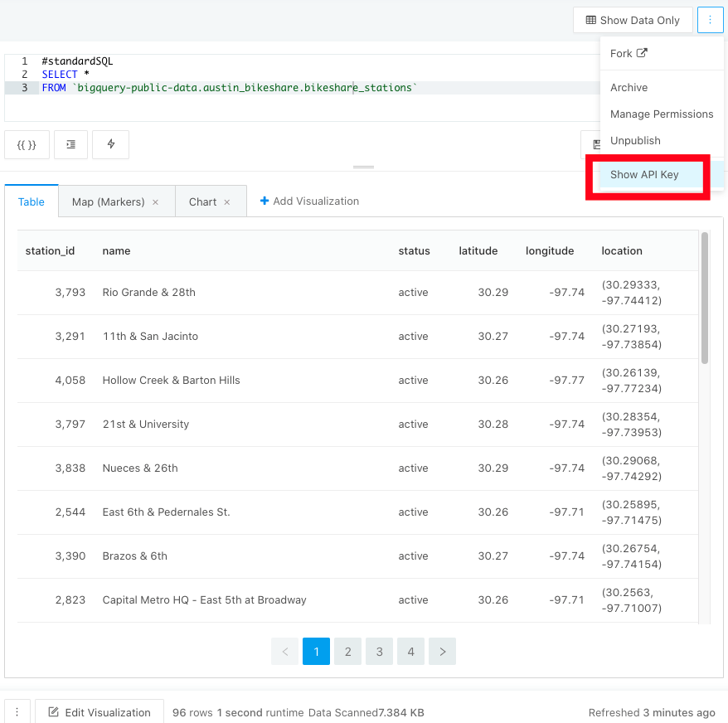The width and height of the screenshot is (728, 723).
Task: Go to results page 3
Action: click(379, 651)
